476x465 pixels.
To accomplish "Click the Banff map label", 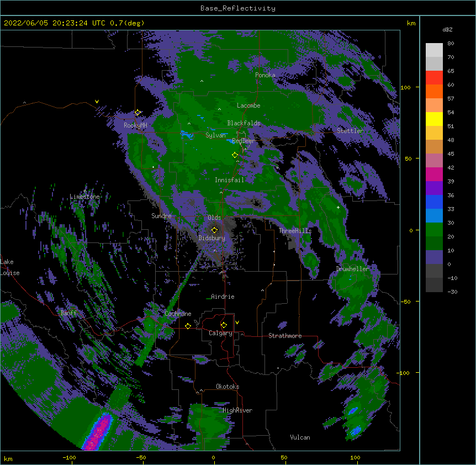I will point(68,313).
